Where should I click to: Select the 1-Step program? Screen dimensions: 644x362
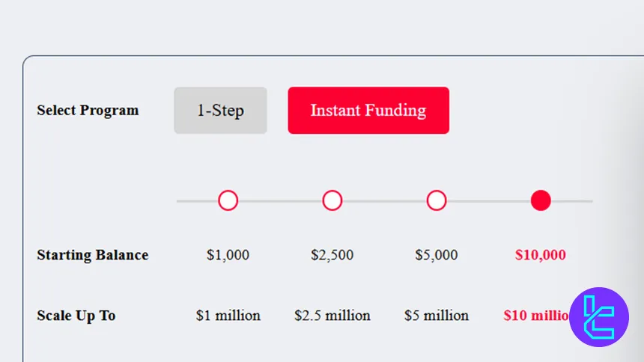[220, 111]
